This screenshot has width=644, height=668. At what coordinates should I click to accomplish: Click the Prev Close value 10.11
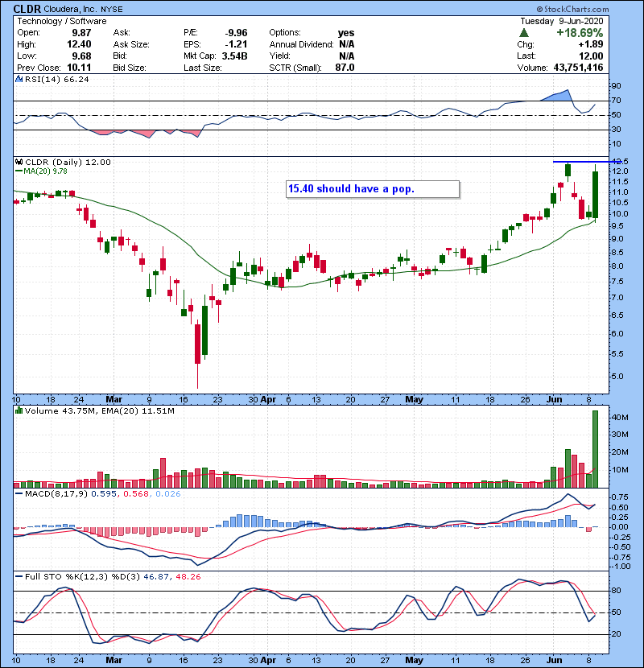click(79, 68)
